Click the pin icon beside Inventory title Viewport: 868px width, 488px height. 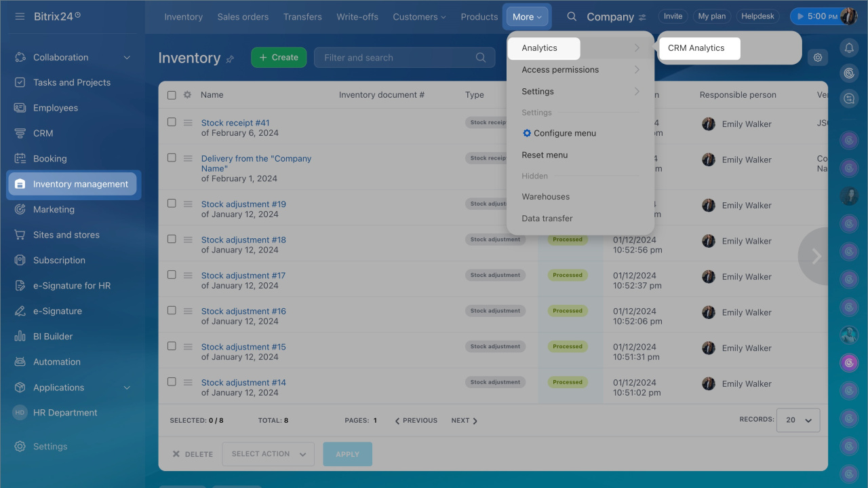pos(230,59)
